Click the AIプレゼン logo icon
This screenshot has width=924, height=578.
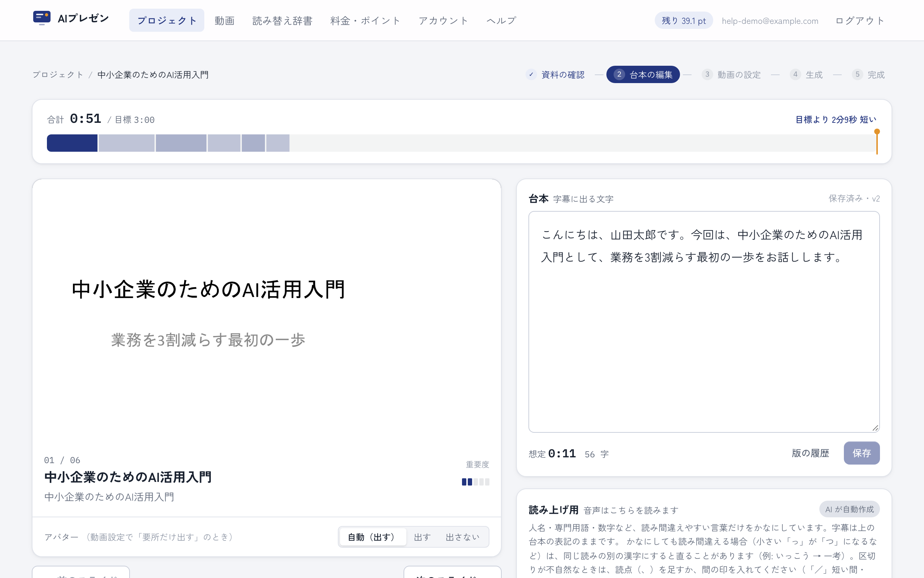(42, 18)
